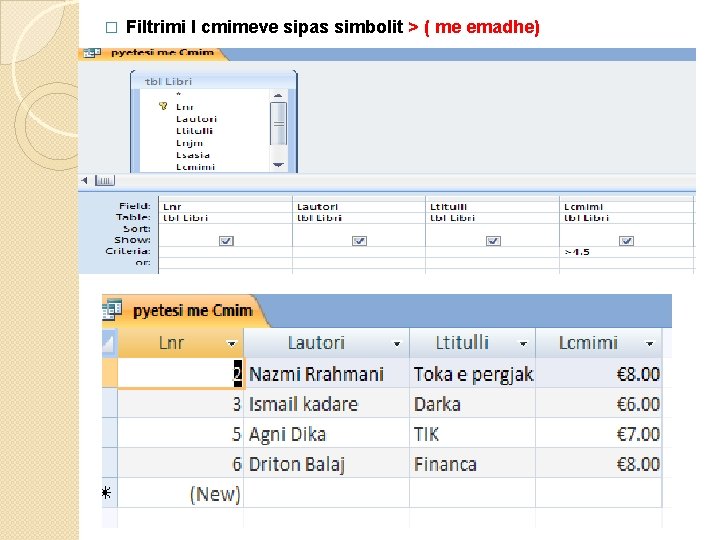The height and width of the screenshot is (540, 720).
Task: Click the Ltitulli column header in datasheet
Action: [x=472, y=343]
